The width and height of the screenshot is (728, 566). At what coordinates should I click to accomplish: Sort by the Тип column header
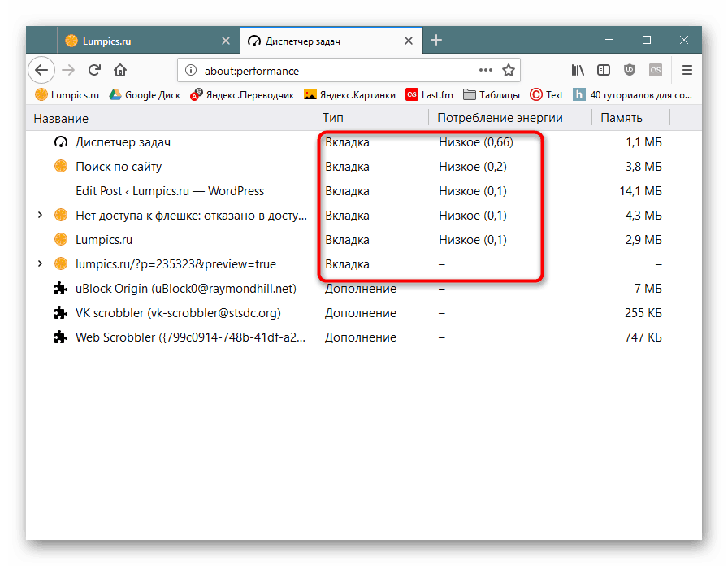tap(371, 118)
